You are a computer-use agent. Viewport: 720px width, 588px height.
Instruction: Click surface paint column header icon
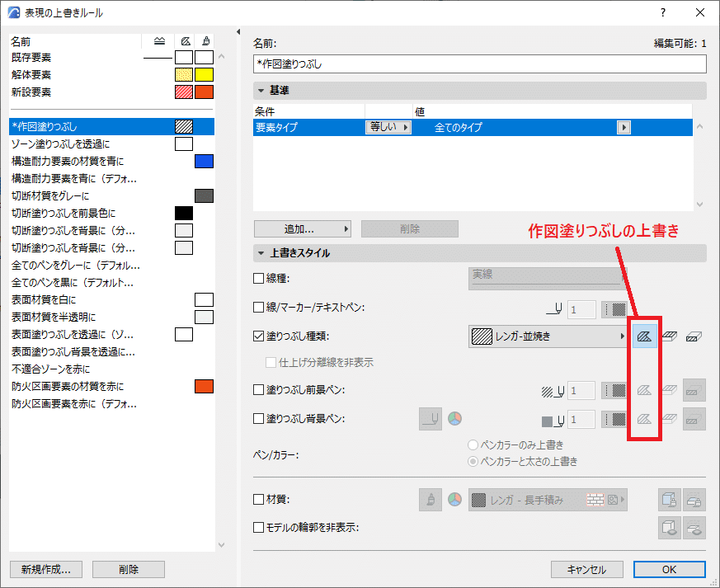pos(205,41)
